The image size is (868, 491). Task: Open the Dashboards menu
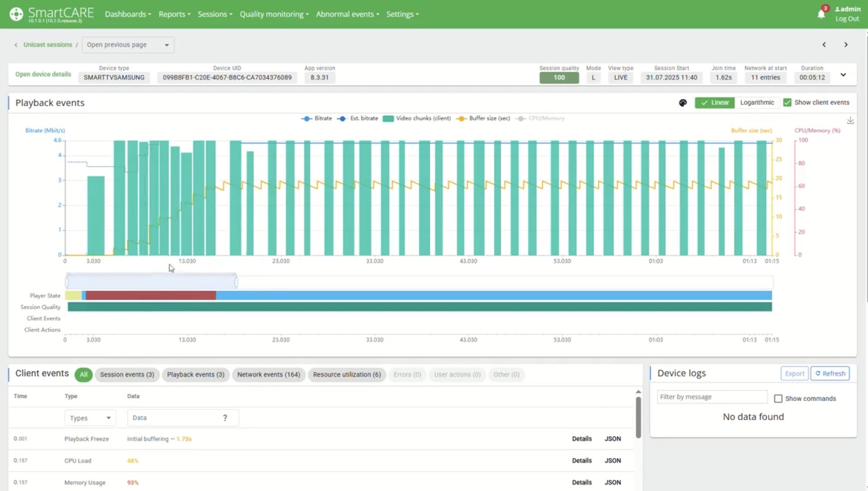pos(128,14)
